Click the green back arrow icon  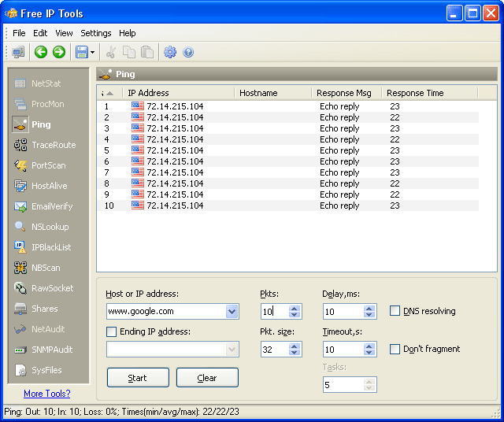[x=41, y=52]
